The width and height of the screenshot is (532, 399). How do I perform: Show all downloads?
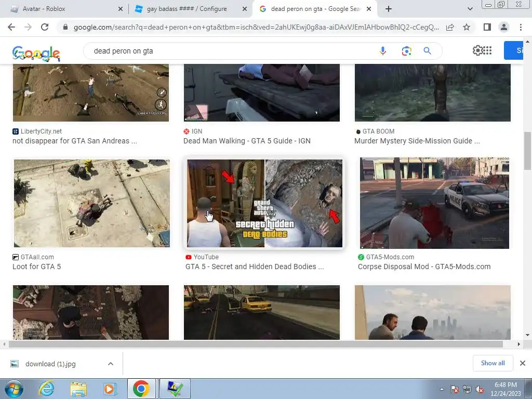tap(493, 363)
